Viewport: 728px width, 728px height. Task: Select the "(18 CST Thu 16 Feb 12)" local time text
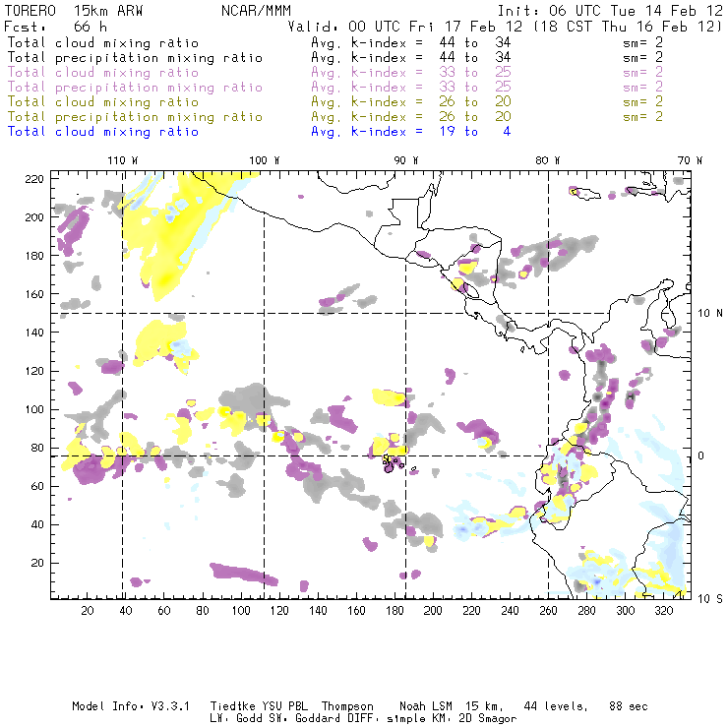click(x=628, y=27)
